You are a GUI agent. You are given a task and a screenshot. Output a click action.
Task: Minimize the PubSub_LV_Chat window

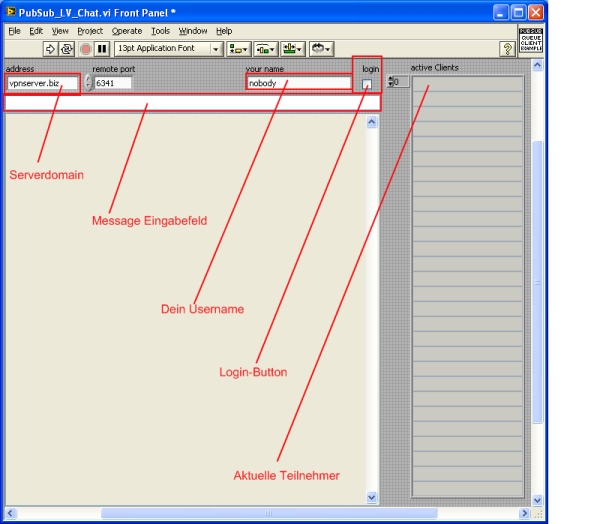point(501,12)
